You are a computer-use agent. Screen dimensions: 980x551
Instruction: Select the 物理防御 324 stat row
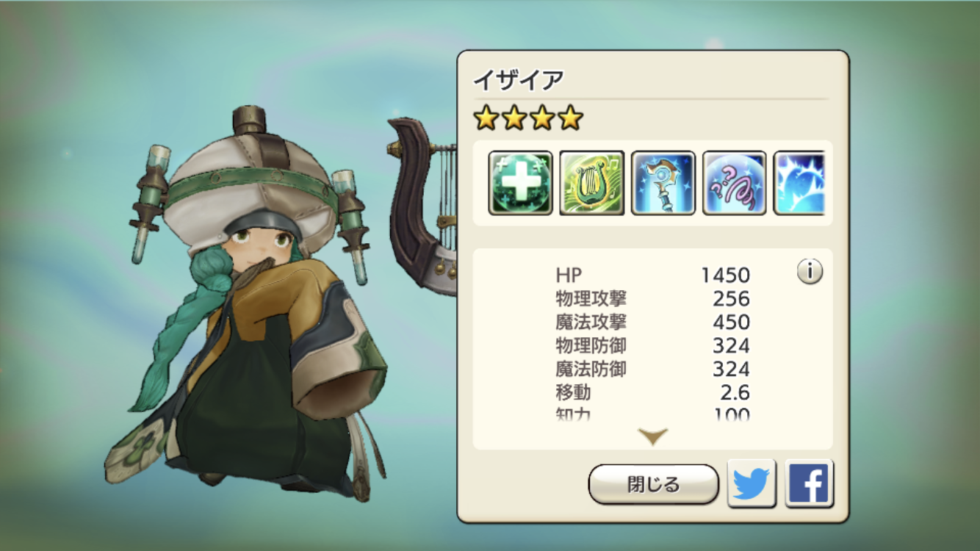652,345
